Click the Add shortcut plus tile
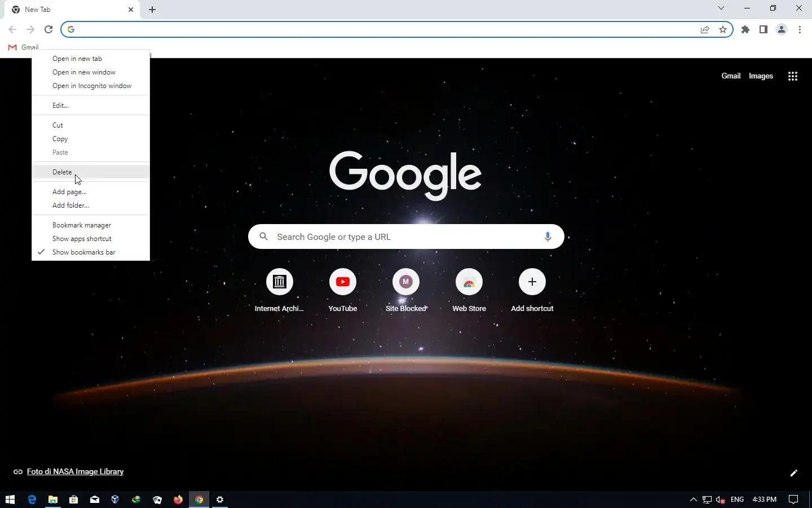 click(532, 290)
